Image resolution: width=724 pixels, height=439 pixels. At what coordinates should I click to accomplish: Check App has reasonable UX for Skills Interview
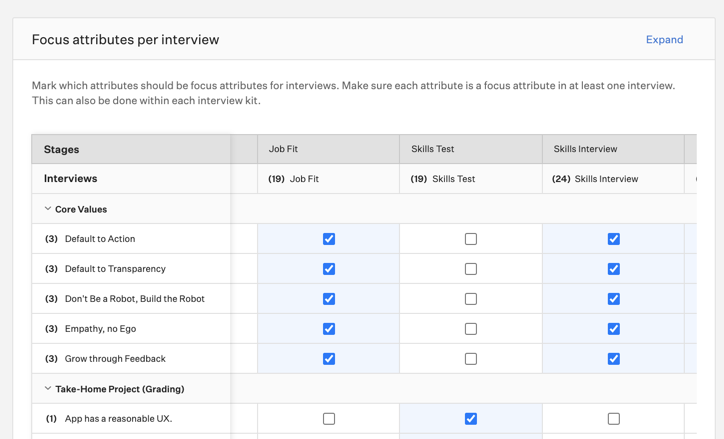click(614, 419)
